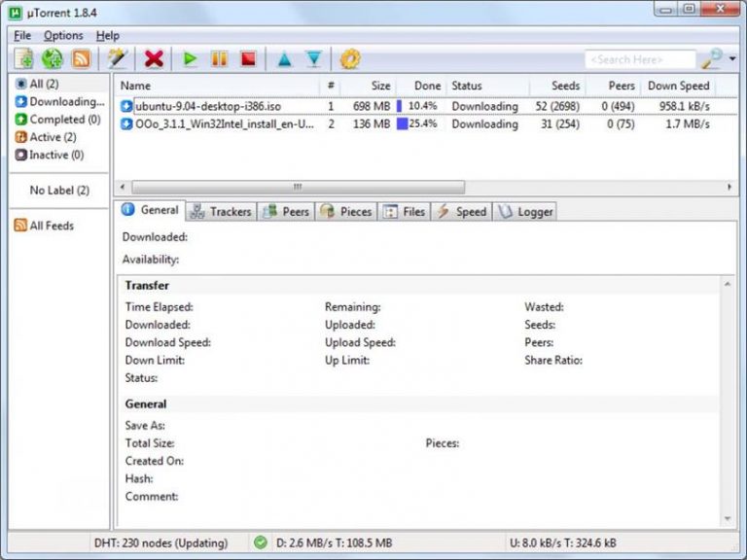Select the Inactive (0) category

(49, 155)
